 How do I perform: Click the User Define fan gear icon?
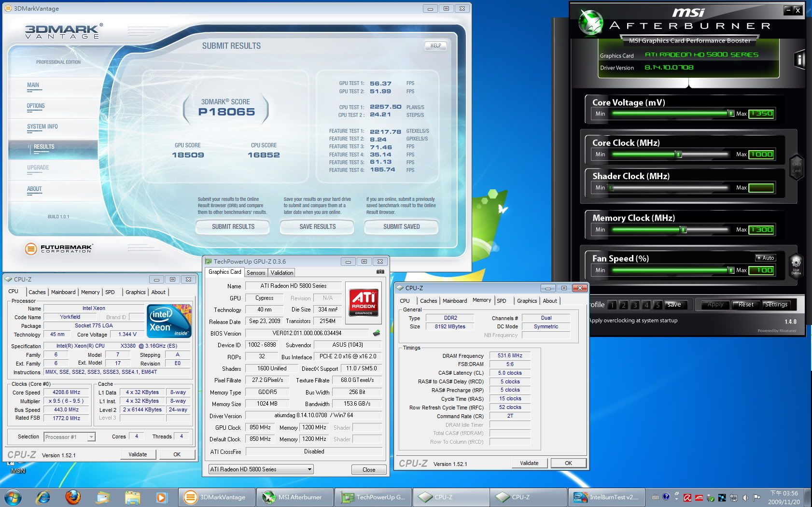click(x=796, y=266)
